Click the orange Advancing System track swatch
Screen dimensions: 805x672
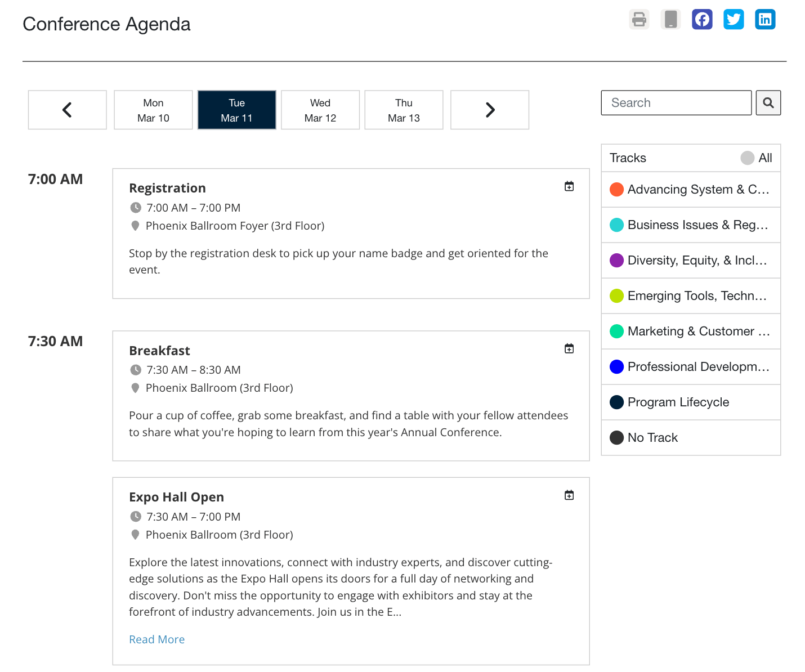point(616,190)
